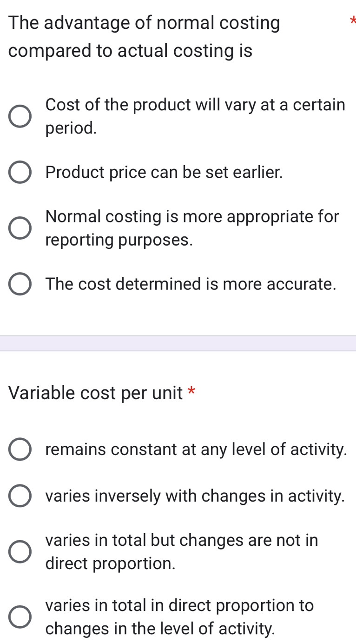The width and height of the screenshot is (356, 644).
Task: Pick 'varies in total but changes are not' radio
Action: [20, 552]
